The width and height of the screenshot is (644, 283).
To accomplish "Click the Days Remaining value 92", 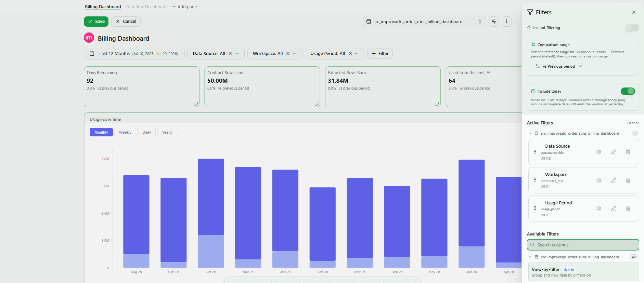I will tap(90, 81).
